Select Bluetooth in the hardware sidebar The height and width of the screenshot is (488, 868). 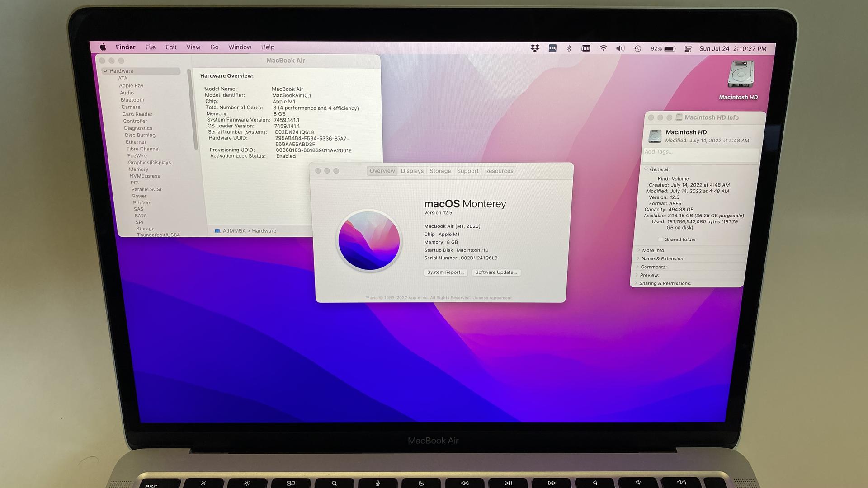click(132, 100)
